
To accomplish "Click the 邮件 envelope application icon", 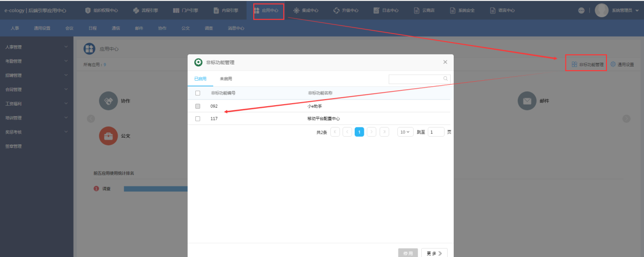I will point(527,101).
